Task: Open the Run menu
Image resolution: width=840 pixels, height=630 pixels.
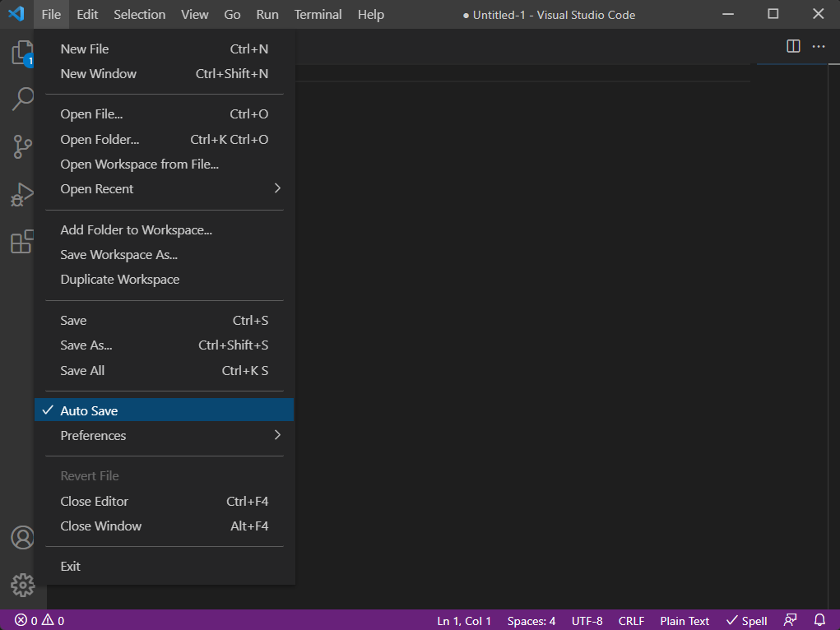Action: click(x=267, y=15)
